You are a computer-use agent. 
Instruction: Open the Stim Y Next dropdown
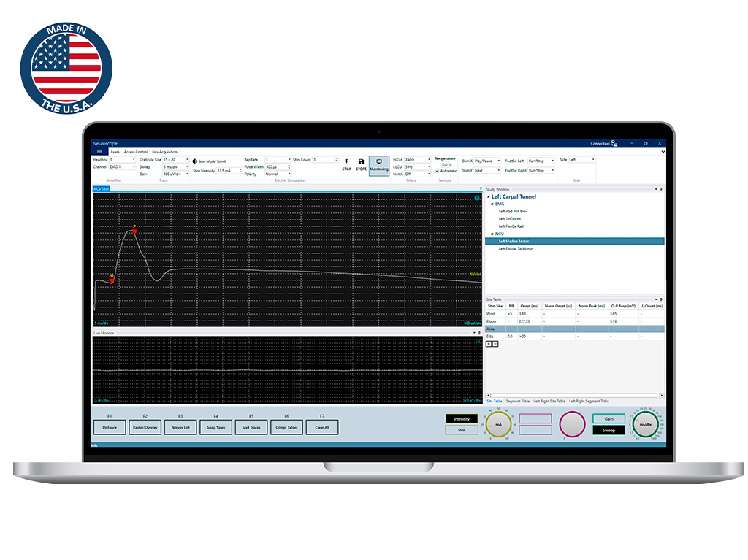(x=487, y=170)
